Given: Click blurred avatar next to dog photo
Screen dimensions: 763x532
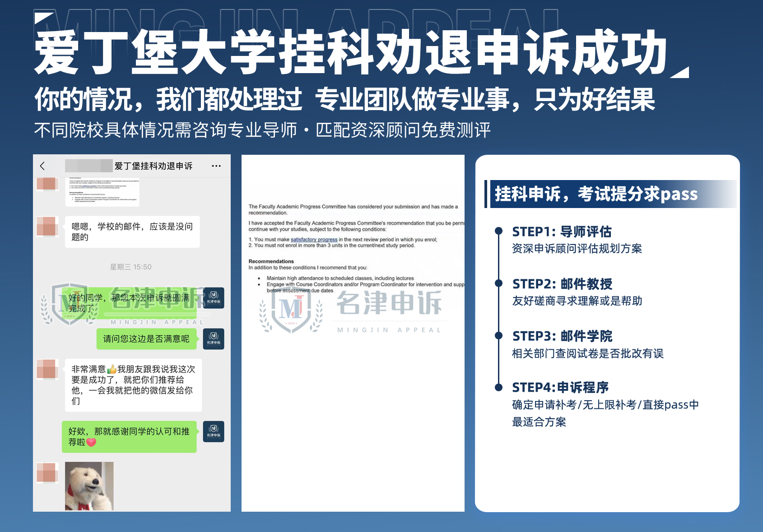Looking at the screenshot, I should point(48,473).
